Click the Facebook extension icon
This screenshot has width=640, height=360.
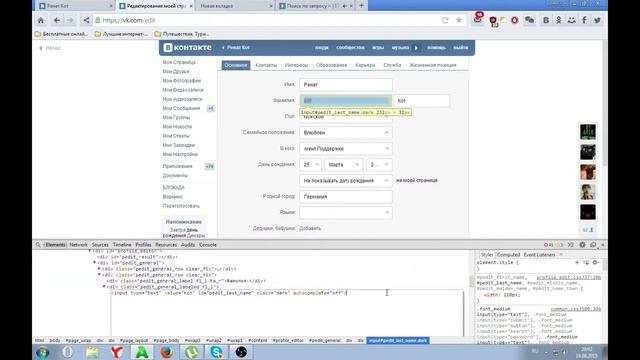pos(584,20)
